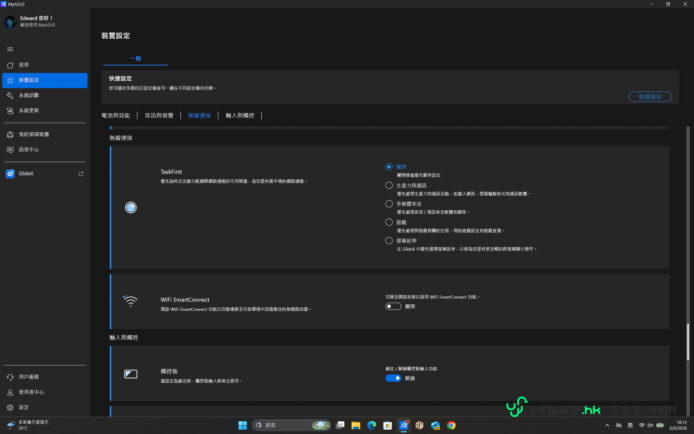This screenshot has width=694, height=434.
Task: Collapse the sidebar with the hamburger menu icon
Action: [x=10, y=49]
